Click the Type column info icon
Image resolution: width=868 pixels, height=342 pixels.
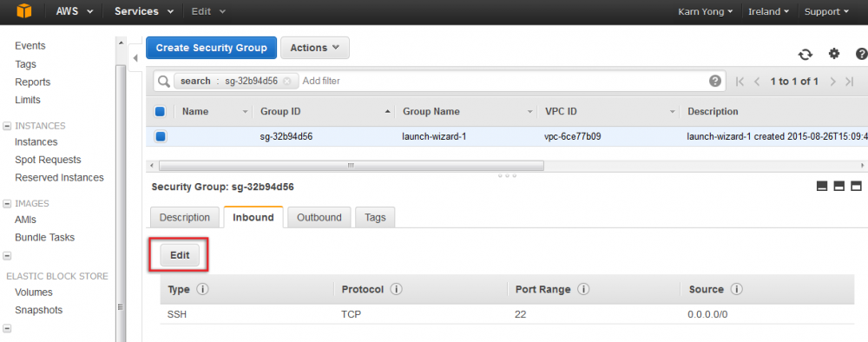pos(202,289)
